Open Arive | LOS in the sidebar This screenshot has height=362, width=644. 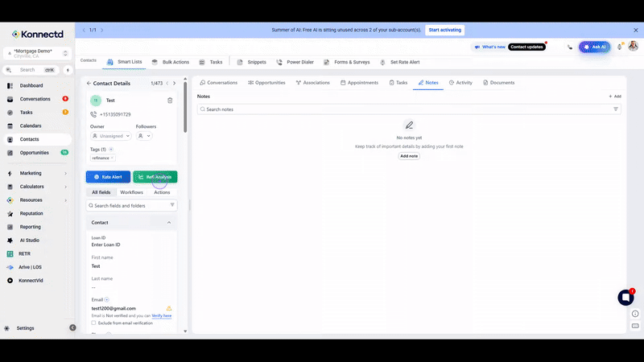point(30,267)
